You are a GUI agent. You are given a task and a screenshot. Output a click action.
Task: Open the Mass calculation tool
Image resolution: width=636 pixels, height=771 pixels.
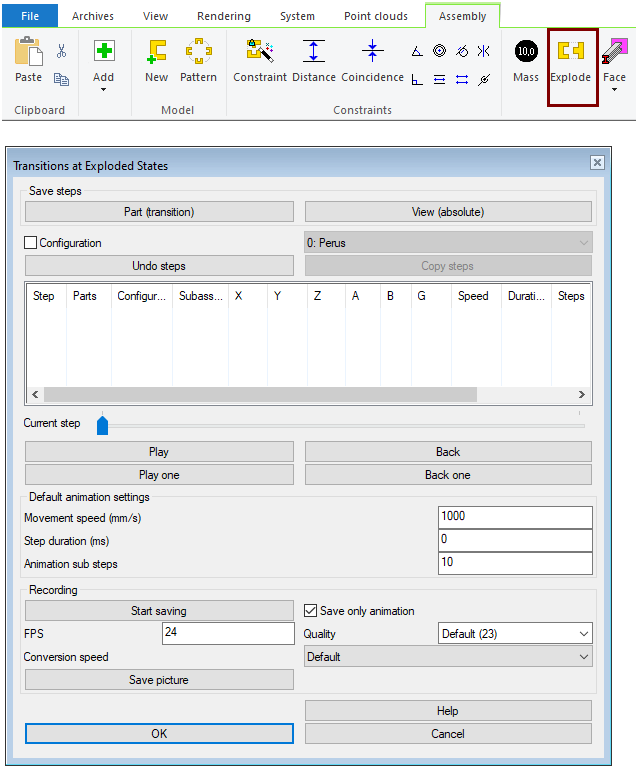(526, 53)
